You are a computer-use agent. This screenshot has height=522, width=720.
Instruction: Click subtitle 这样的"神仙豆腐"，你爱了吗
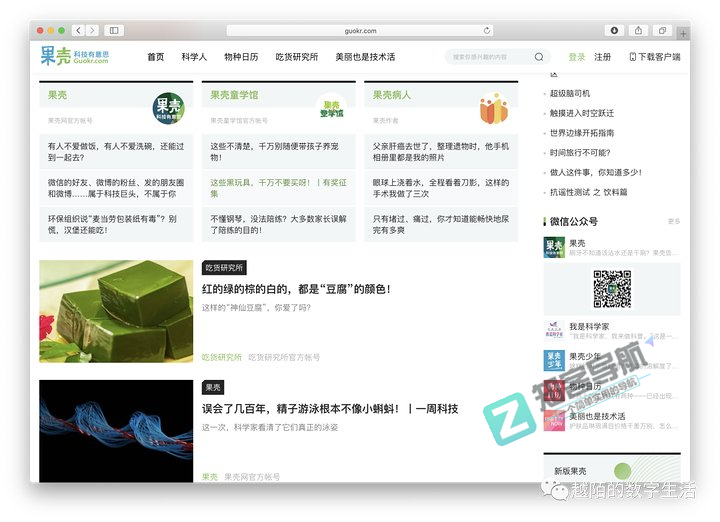[256, 308]
